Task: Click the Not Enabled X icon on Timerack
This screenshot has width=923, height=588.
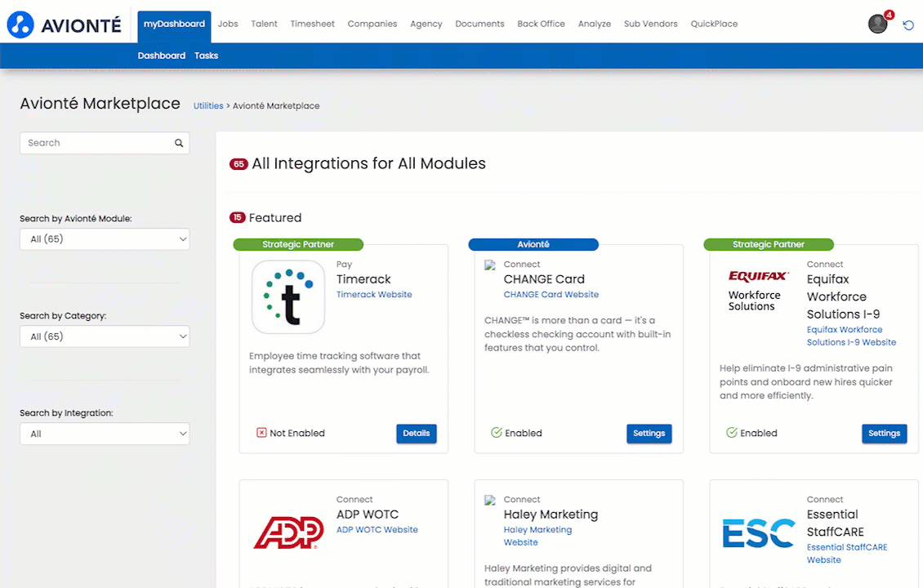Action: (x=261, y=433)
